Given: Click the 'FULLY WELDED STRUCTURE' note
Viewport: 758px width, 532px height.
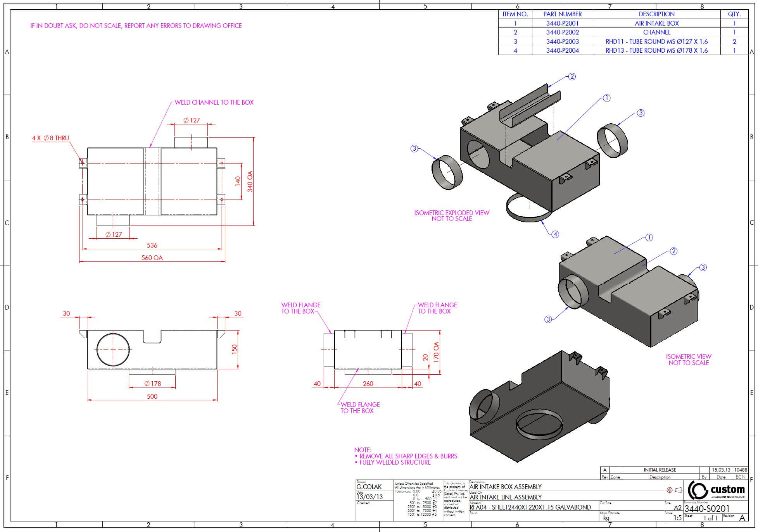Looking at the screenshot, I should click(395, 462).
